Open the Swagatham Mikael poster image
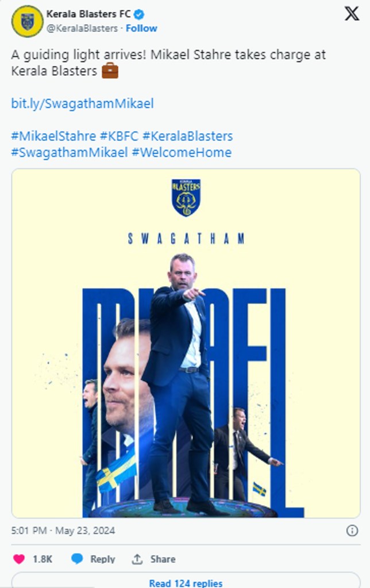Screen dimensions: 370x588 pos(186,343)
